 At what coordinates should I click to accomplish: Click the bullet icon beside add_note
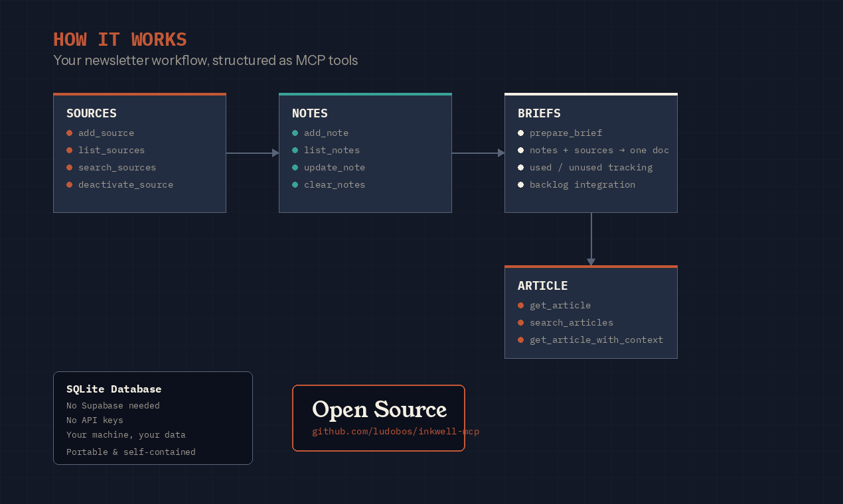coord(295,133)
